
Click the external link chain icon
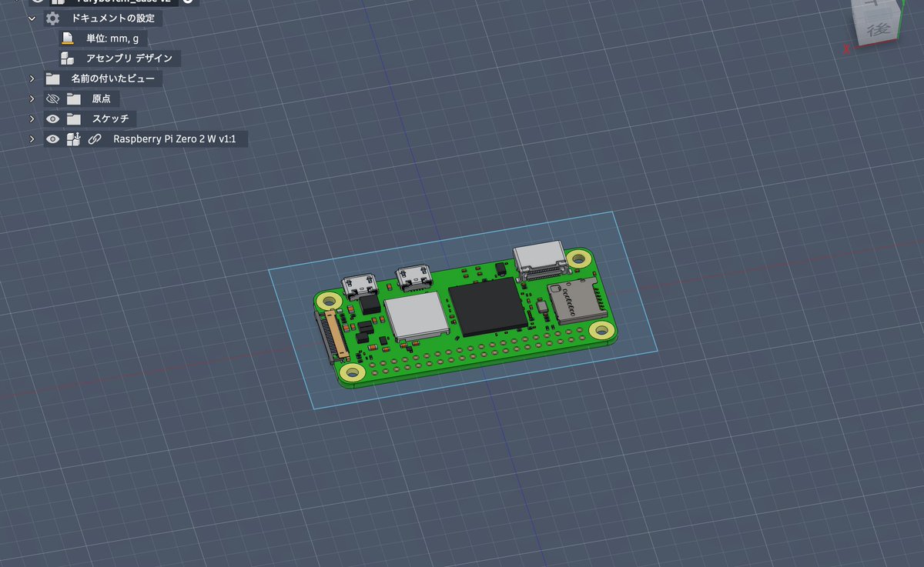[x=95, y=139]
